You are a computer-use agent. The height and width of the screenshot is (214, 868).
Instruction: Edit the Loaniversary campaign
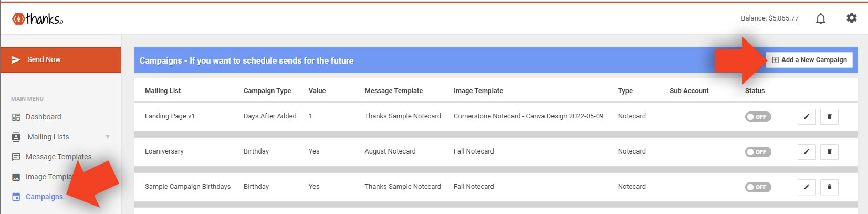(807, 152)
